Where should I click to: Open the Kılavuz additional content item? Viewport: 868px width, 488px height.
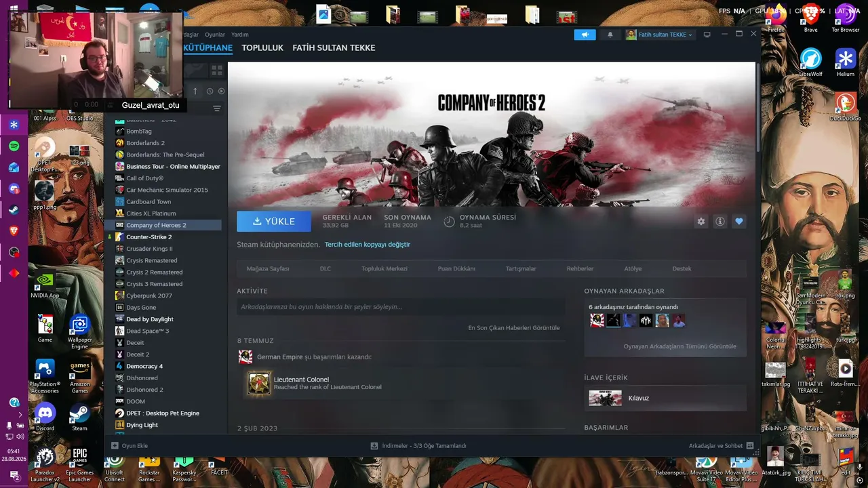(665, 398)
